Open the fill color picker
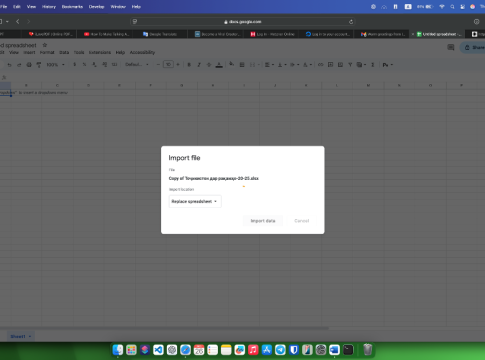The height and width of the screenshot is (360, 485). coord(231,64)
